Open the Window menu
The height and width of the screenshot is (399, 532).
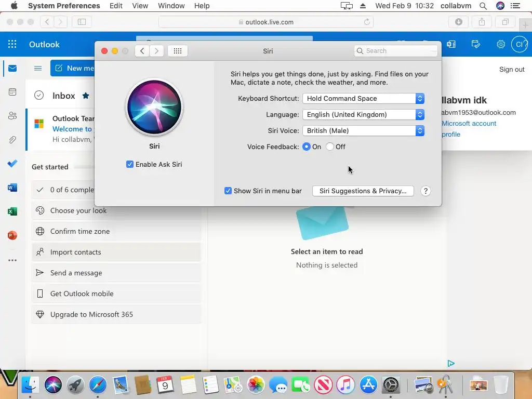click(171, 6)
